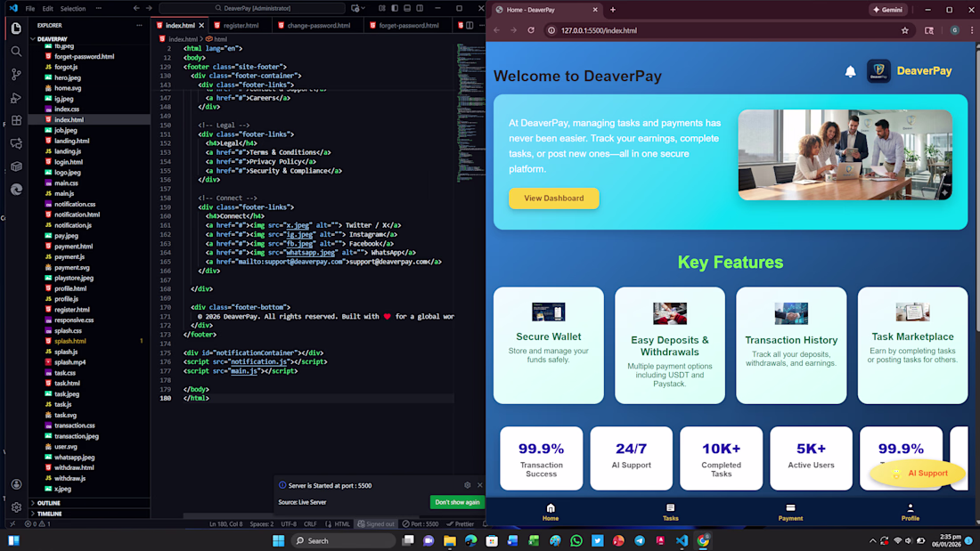Open the Selection menu in VS Code
The image size is (980, 551).
[x=72, y=8]
